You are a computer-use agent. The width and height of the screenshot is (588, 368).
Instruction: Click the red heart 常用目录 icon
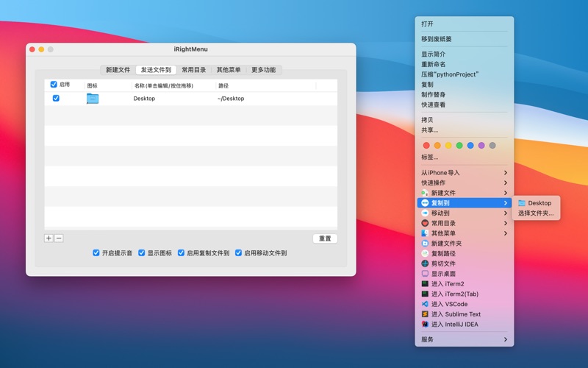pos(425,223)
